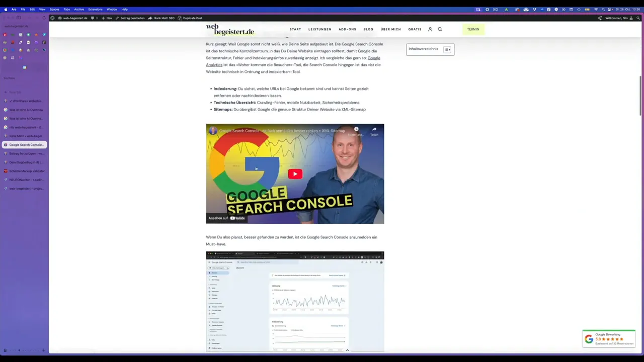Viewport: 644px width, 362px height.
Task: Open the Rank Math SEO admin bar item
Action: coord(164,18)
